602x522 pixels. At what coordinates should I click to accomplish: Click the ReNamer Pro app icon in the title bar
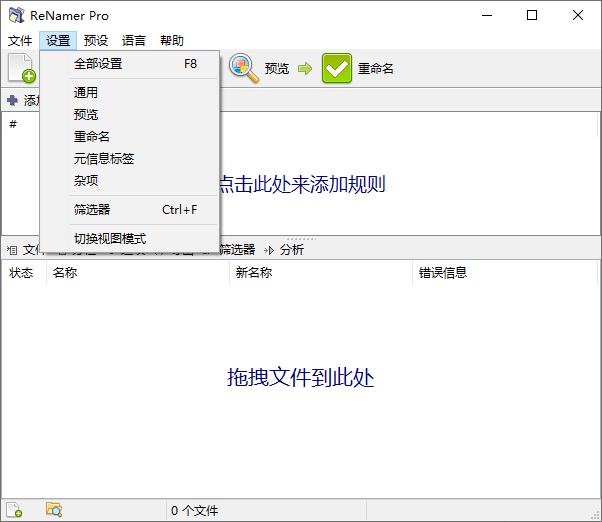coord(17,15)
